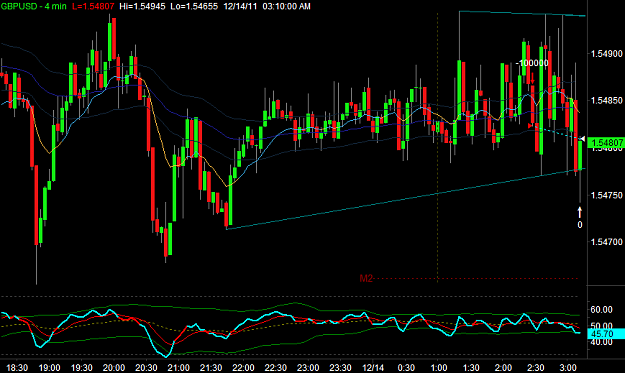The width and height of the screenshot is (625, 373).
Task: Click the 12/14/11 date in header
Action: [240, 6]
